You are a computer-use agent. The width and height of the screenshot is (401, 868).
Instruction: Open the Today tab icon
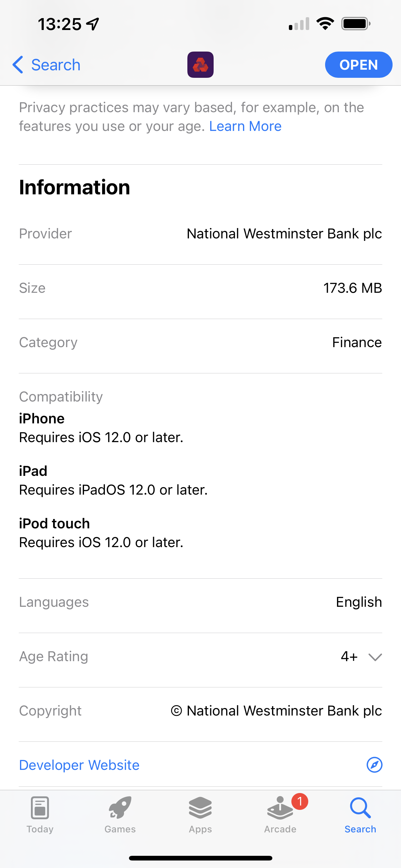pos(40,808)
